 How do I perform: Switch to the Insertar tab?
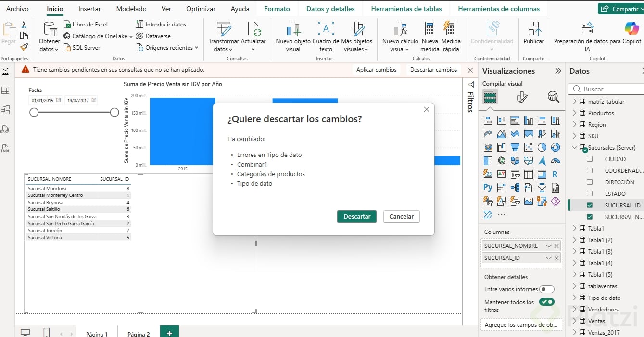pos(89,9)
